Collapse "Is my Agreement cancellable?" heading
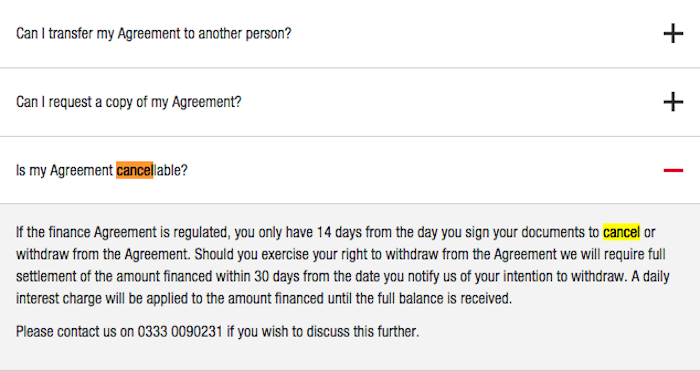The image size is (700, 371). [102, 170]
